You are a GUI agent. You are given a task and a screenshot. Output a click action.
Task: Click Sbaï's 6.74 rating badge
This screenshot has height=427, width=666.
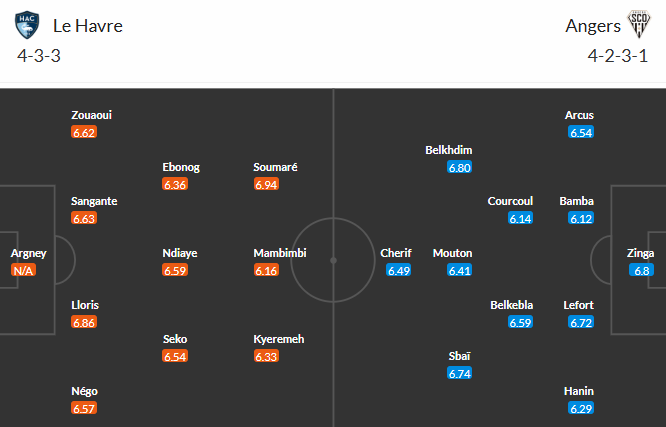460,374
